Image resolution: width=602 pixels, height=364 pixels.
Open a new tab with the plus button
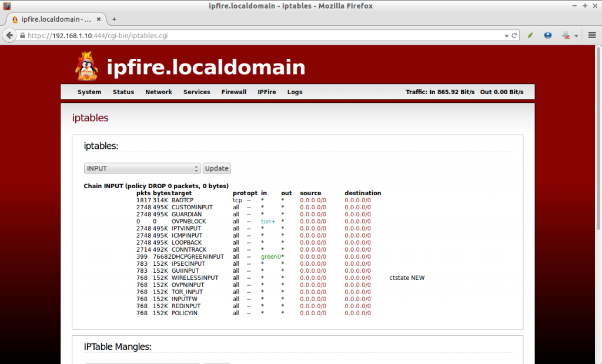[113, 19]
